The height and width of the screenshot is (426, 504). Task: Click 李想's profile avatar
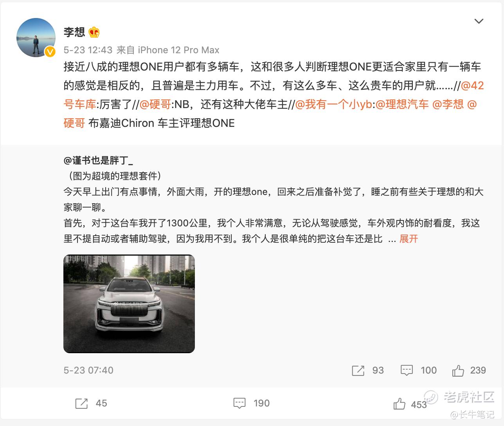pos(36,37)
